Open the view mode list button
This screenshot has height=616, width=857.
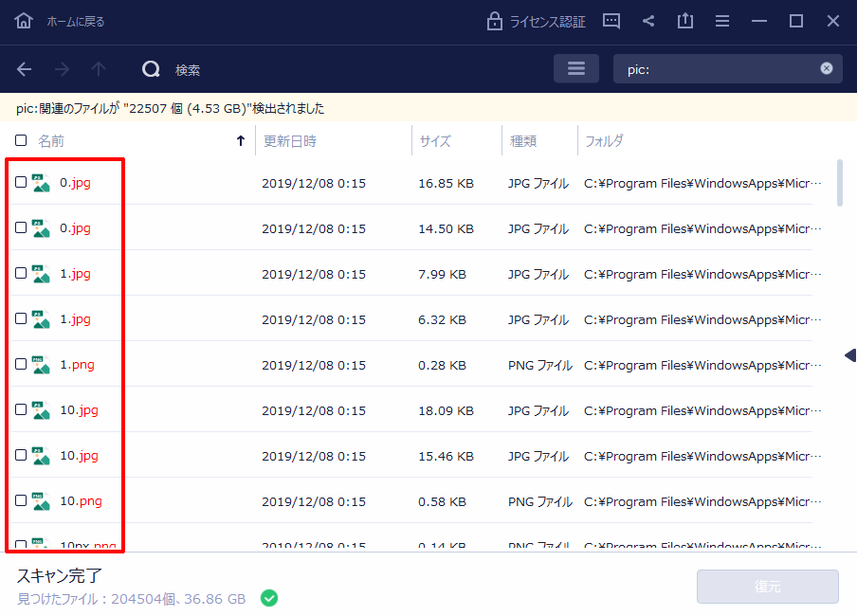(576, 68)
